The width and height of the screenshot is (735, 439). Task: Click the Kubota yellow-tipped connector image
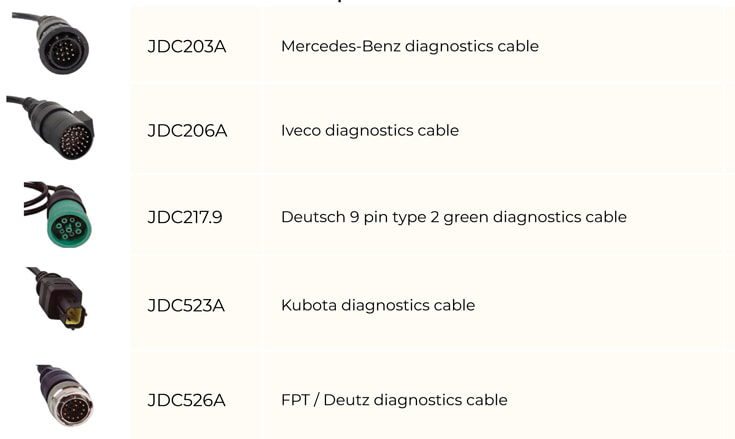(57, 298)
